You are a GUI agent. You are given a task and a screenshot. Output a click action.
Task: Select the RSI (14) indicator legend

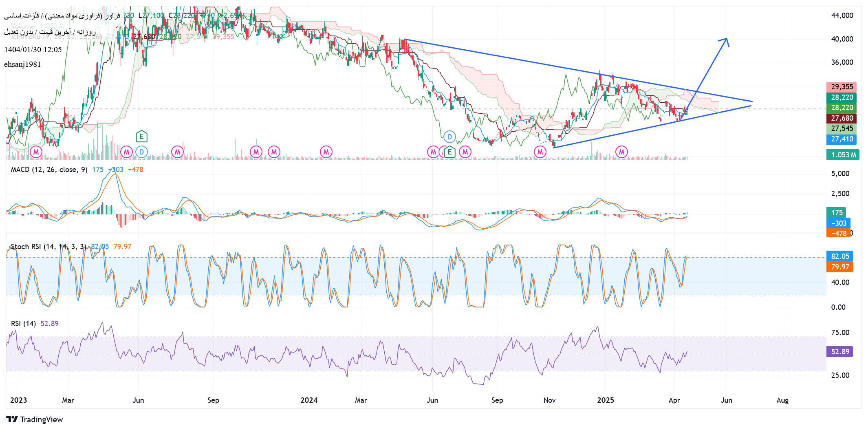tap(23, 324)
